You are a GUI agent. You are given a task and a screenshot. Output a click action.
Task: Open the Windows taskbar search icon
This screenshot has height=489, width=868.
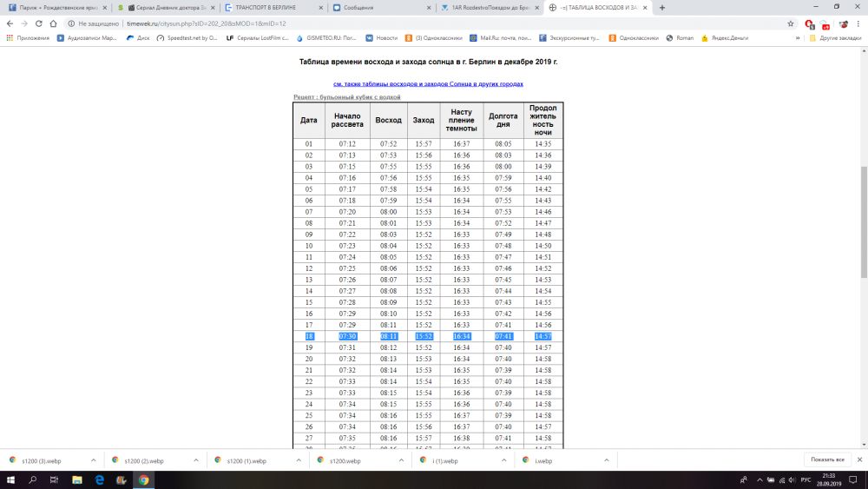click(x=33, y=479)
